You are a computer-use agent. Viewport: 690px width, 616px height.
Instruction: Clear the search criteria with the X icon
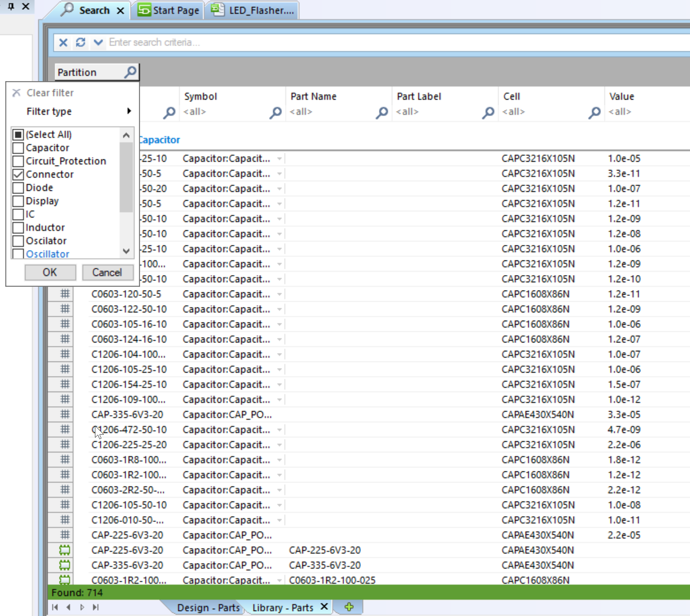(x=63, y=43)
